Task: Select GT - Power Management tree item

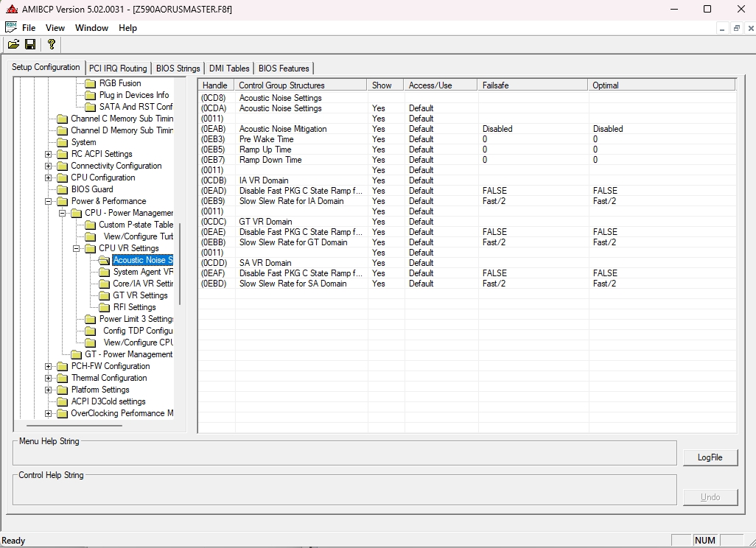Action: tap(129, 355)
